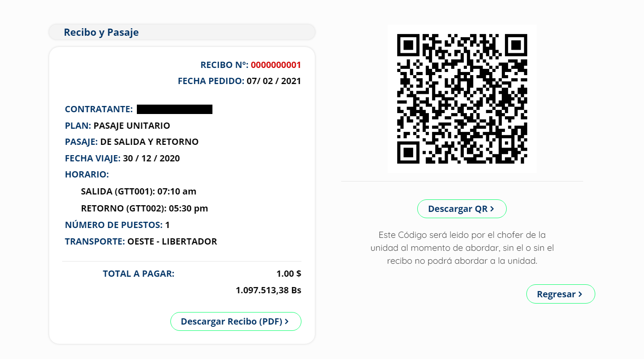Click the chevron on Descargar Recibo
This screenshot has width=644, height=359.
pos(287,321)
